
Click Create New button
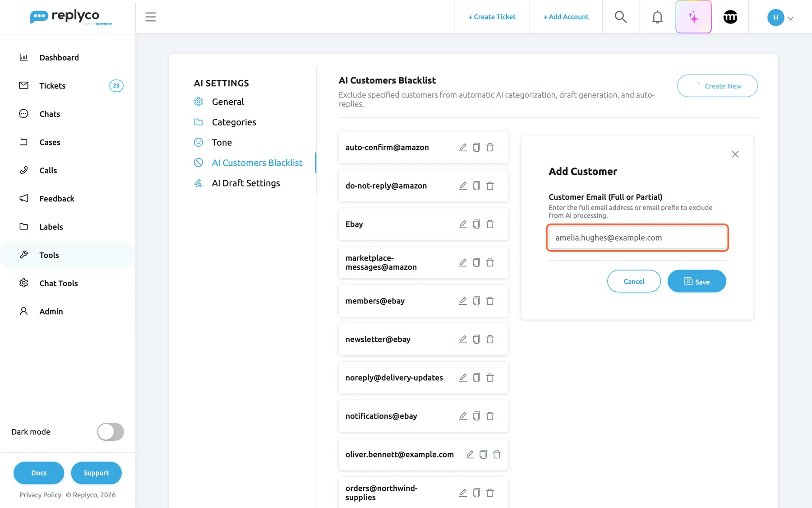click(717, 86)
